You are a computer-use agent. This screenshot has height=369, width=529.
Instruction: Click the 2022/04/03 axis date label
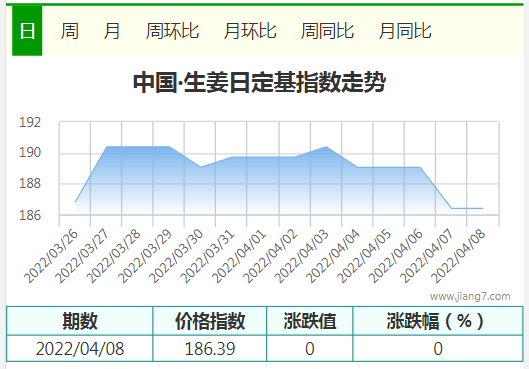point(301,256)
